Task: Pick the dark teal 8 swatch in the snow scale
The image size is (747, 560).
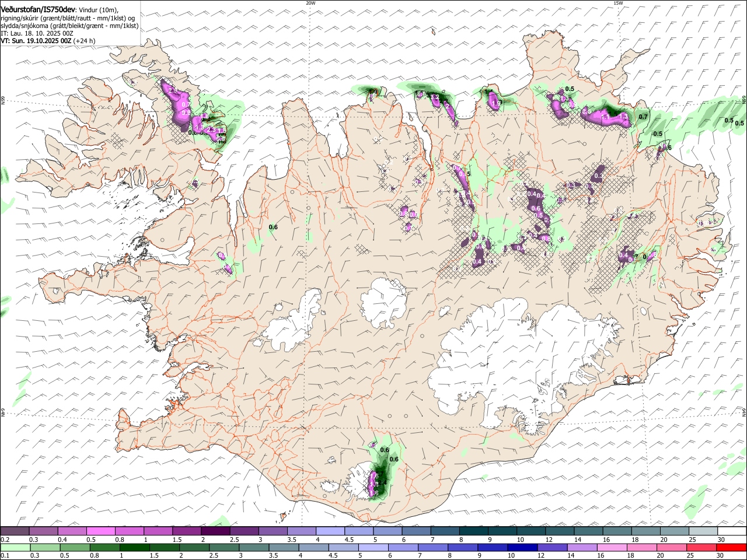Action: 473,531
